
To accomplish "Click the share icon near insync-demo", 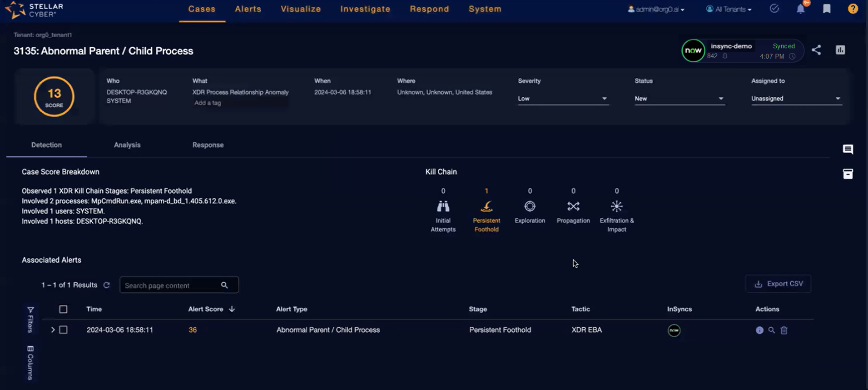I will tap(816, 50).
